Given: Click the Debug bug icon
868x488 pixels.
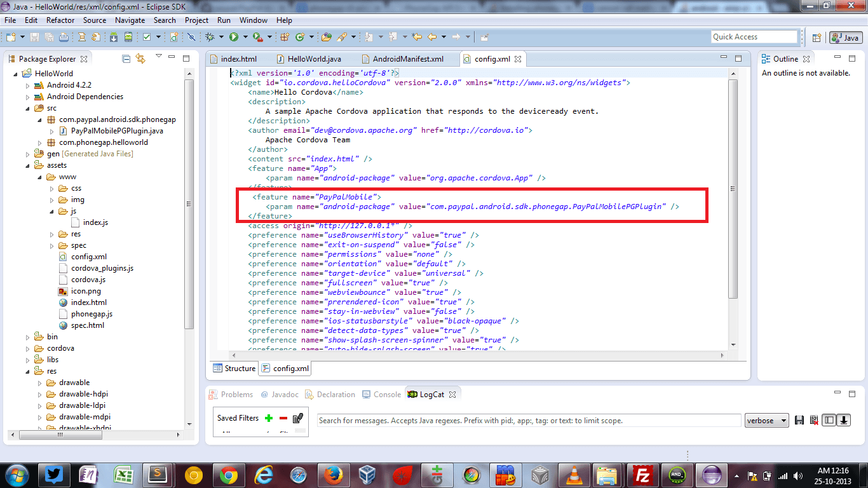Looking at the screenshot, I should tap(210, 37).
